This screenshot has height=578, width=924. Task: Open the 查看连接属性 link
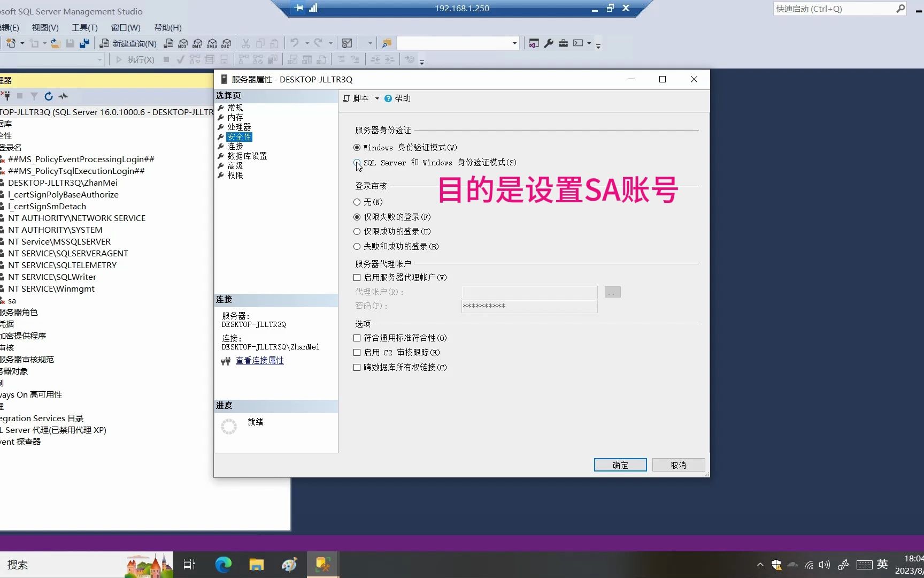tap(260, 361)
